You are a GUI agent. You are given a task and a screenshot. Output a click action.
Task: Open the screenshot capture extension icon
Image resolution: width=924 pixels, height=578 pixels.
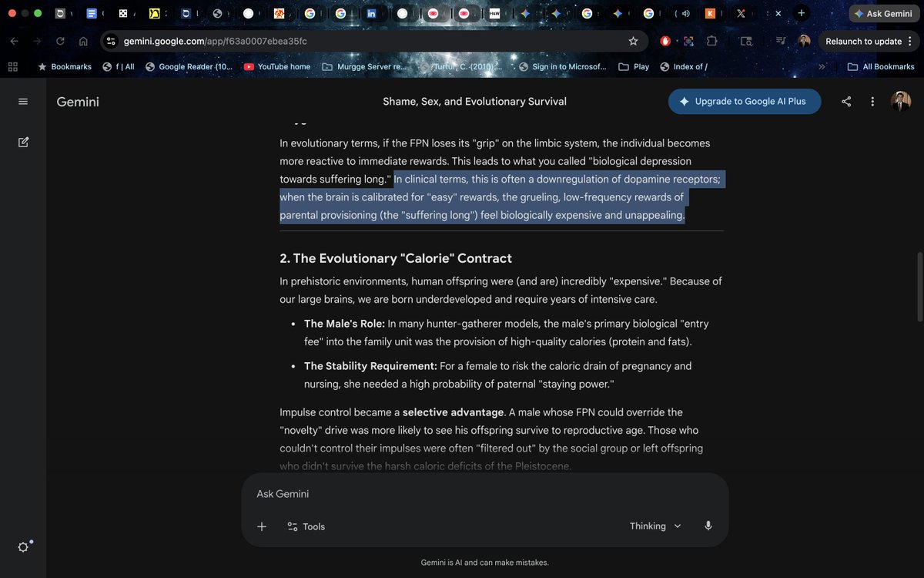[x=688, y=41]
